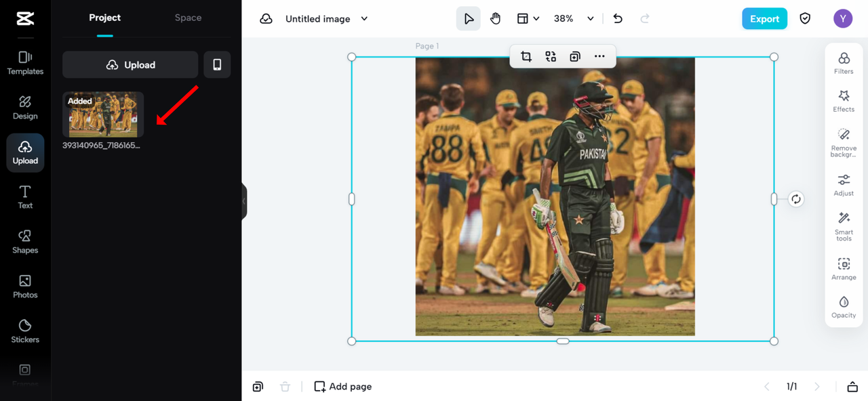The width and height of the screenshot is (868, 401).
Task: Open the Shapes panel
Action: [x=25, y=242]
